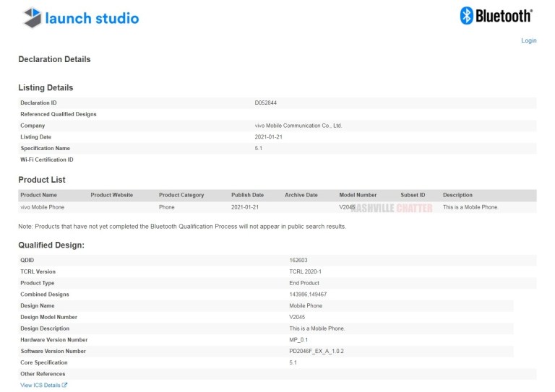Click the Combined Designs value 143986,149467
Screen dimensions: 555x392
click(308, 295)
